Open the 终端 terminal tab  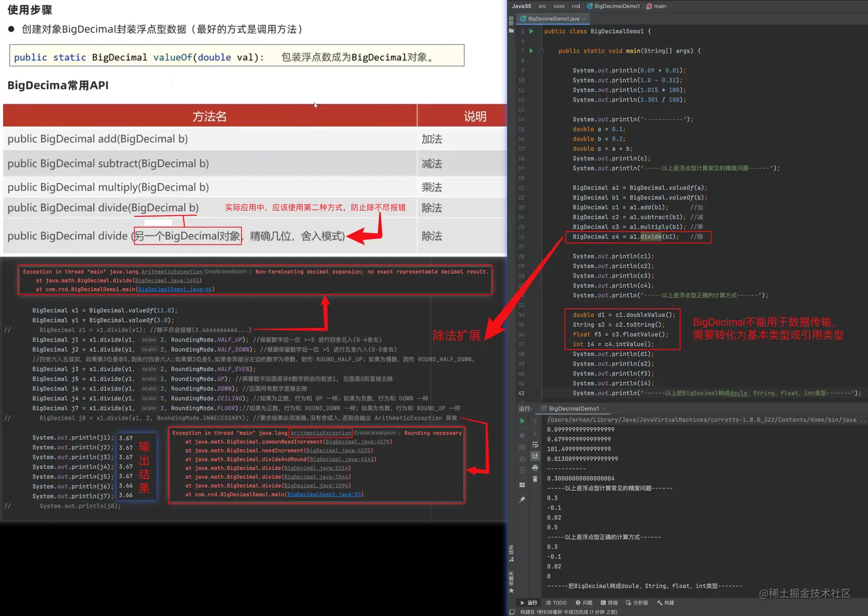(609, 603)
